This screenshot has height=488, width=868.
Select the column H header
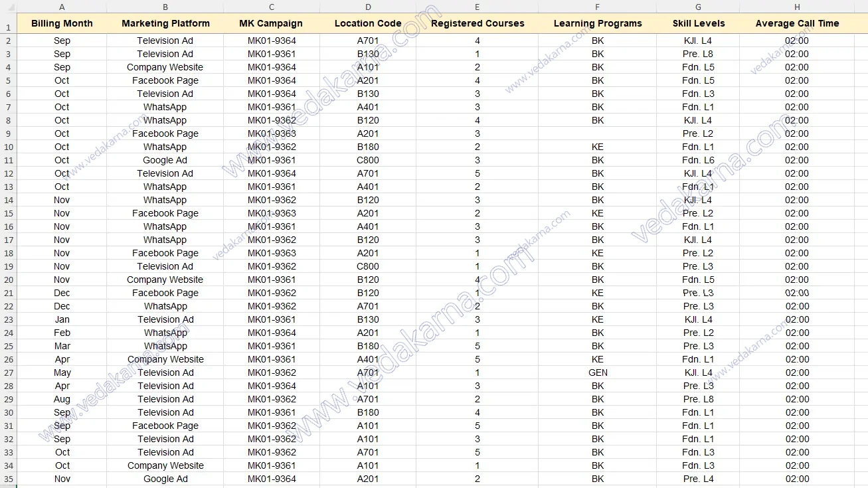pos(797,7)
